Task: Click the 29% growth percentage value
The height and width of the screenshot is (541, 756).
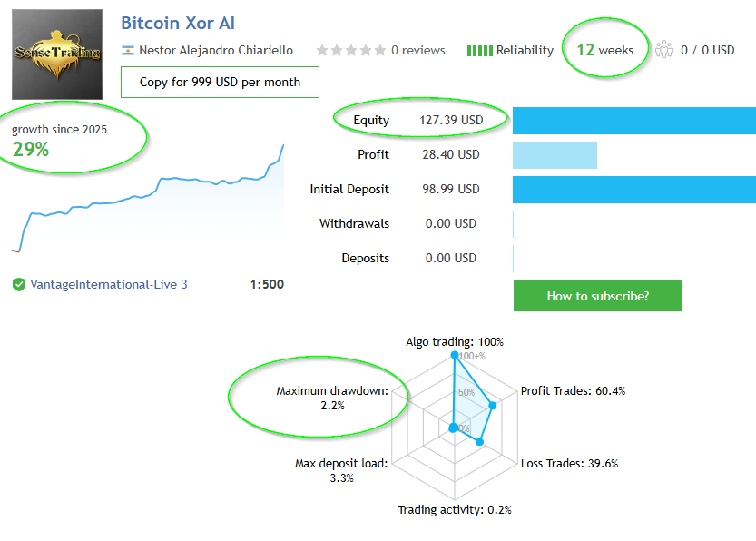Action: point(31,150)
